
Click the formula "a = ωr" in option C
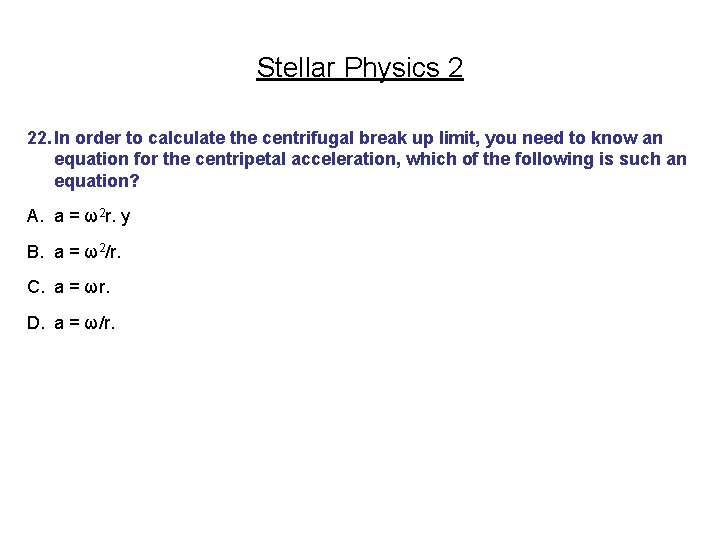pyautogui.click(x=82, y=287)
